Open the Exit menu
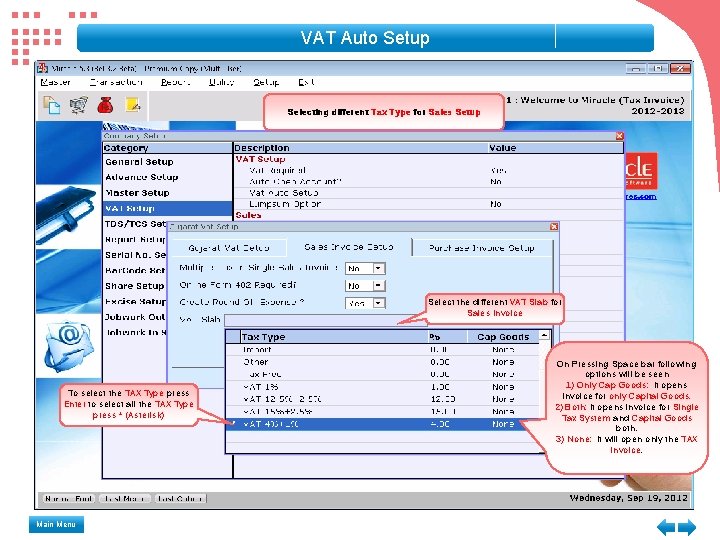 tap(306, 82)
